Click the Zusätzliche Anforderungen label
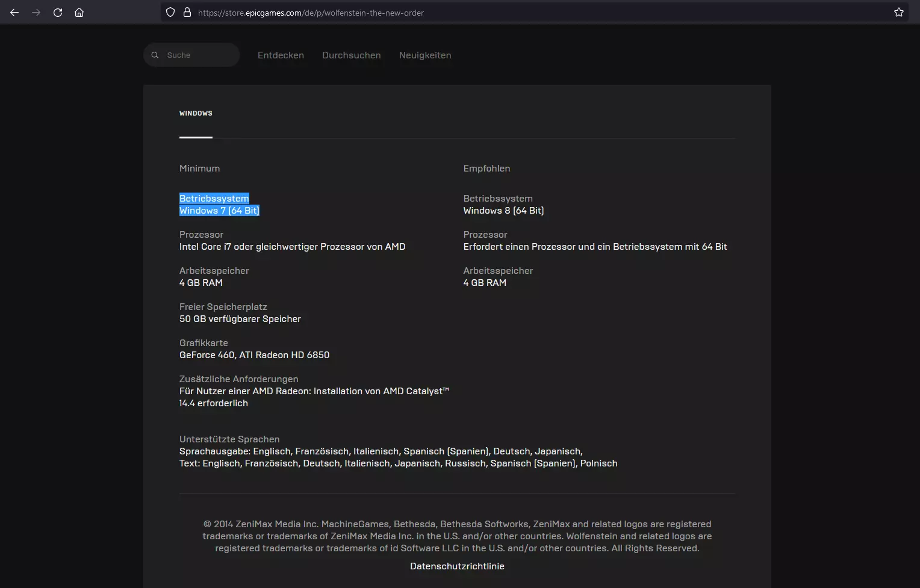This screenshot has width=920, height=588. (239, 379)
